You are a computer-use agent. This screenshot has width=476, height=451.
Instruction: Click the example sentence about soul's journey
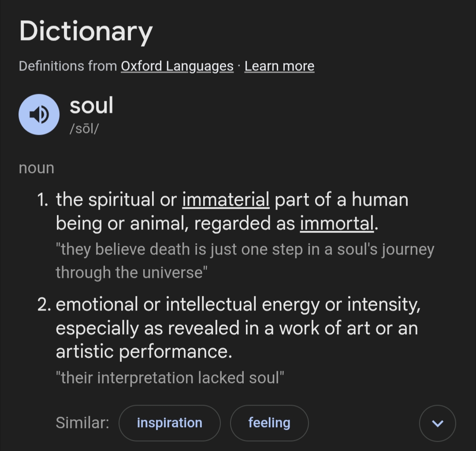(245, 261)
